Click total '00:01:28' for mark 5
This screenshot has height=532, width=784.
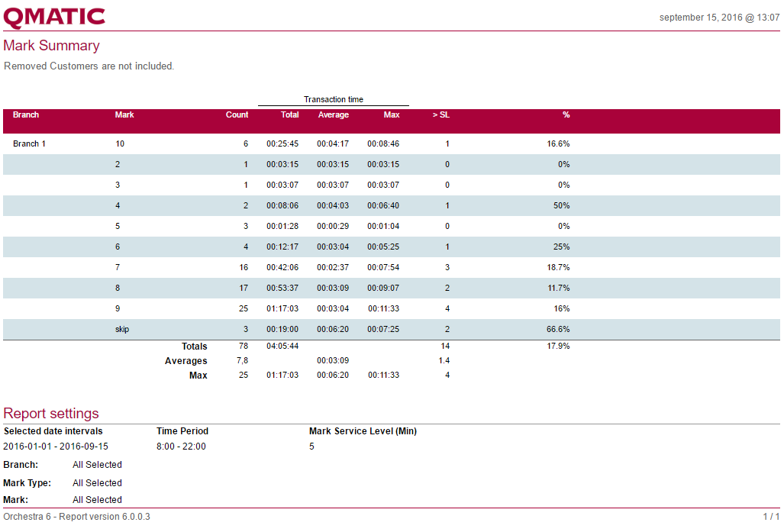click(282, 226)
